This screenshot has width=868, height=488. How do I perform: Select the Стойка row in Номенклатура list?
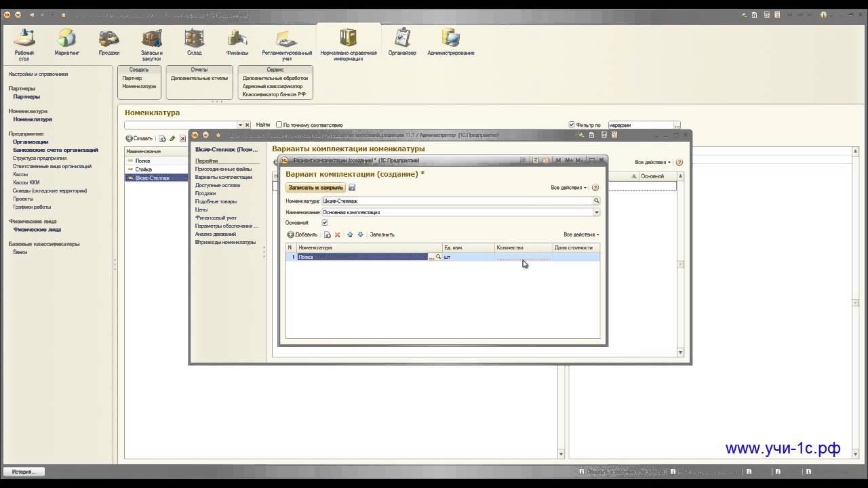(x=157, y=169)
